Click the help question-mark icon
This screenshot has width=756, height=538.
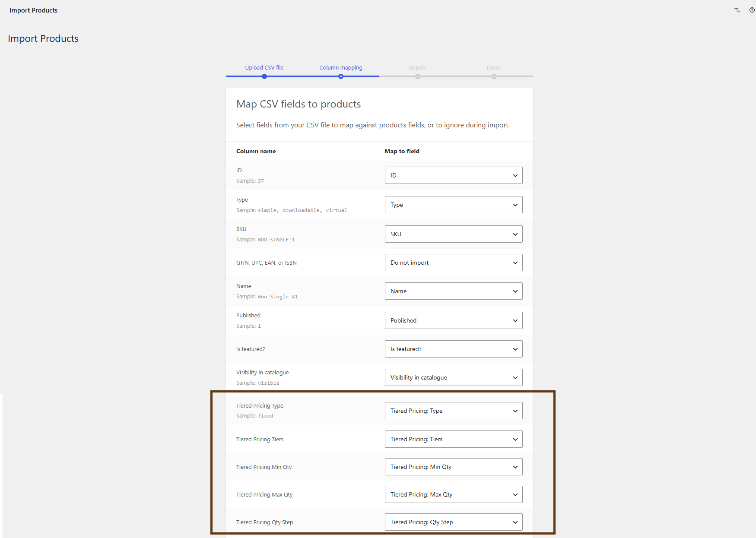(x=752, y=10)
